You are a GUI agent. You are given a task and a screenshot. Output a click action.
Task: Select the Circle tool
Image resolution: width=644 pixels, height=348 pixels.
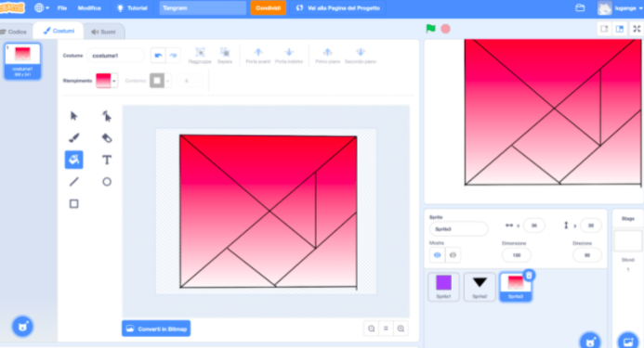[107, 181]
